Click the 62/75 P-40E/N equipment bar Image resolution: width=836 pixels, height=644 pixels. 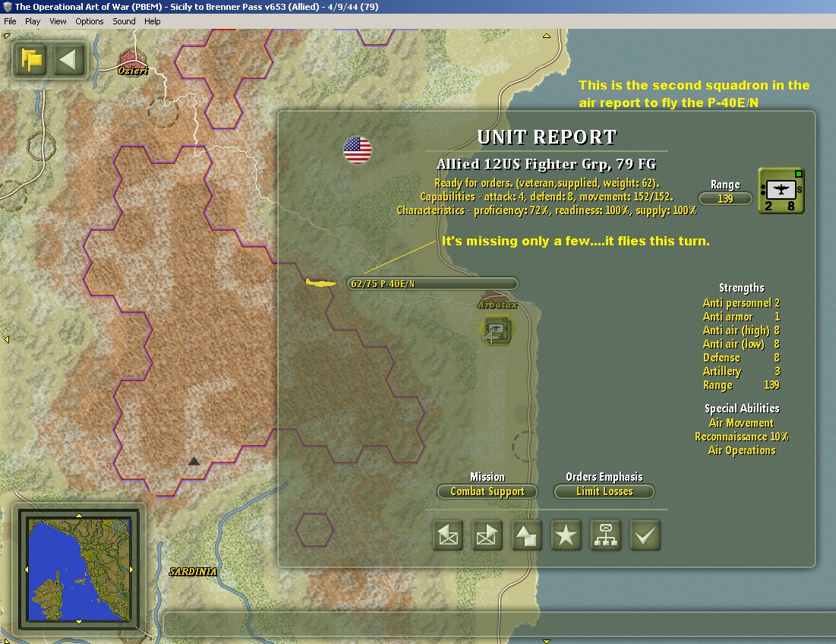432,283
